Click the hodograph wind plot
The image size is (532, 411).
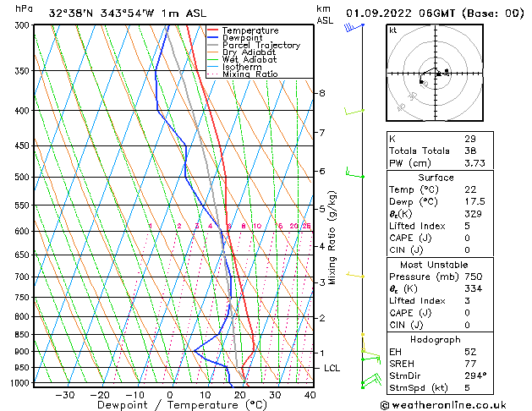[435, 73]
